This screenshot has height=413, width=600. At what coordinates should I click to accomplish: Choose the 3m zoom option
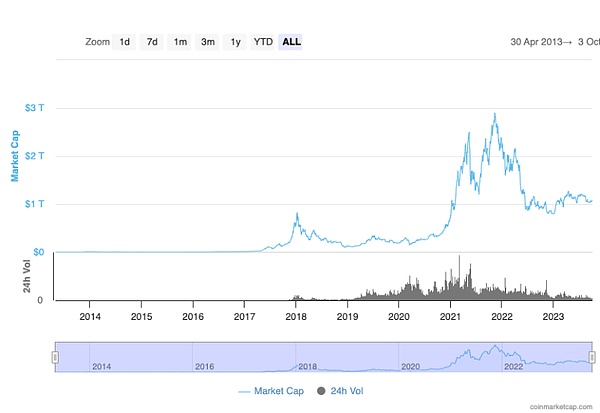click(x=207, y=42)
